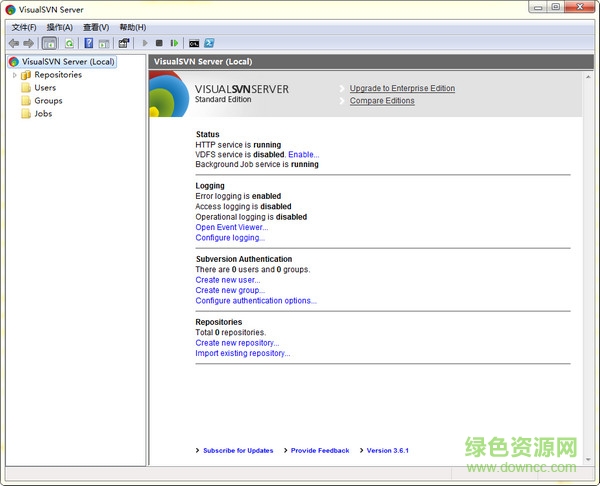The image size is (600, 486).
Task: Click Upgrade to Enterprise Edition link
Action: point(402,89)
